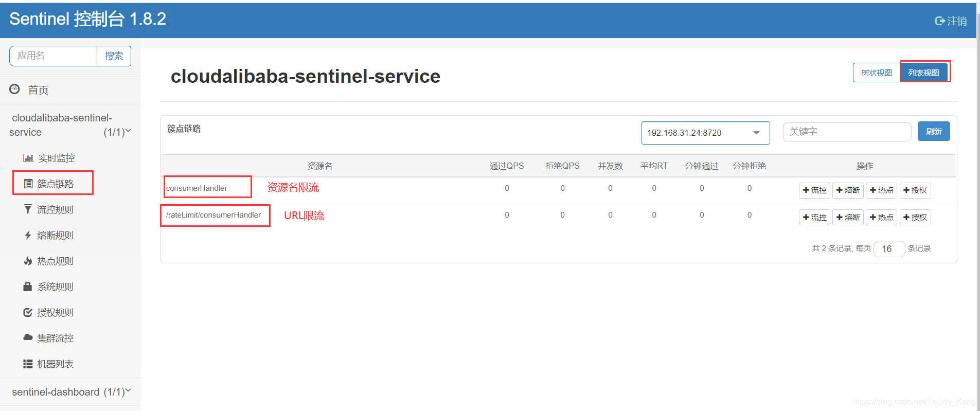Viewport: 980px width, 411px height.
Task: Click the flame icon for 热点规则
Action: click(28, 261)
